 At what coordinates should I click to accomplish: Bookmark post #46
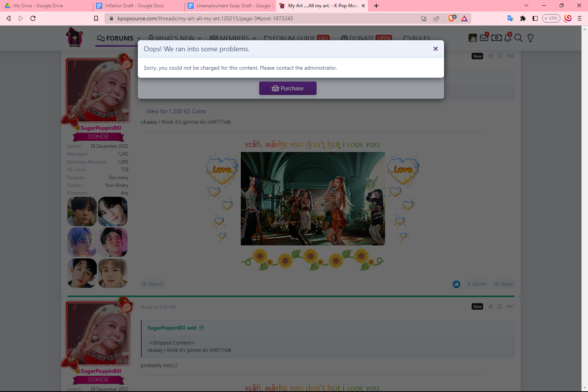(500, 56)
